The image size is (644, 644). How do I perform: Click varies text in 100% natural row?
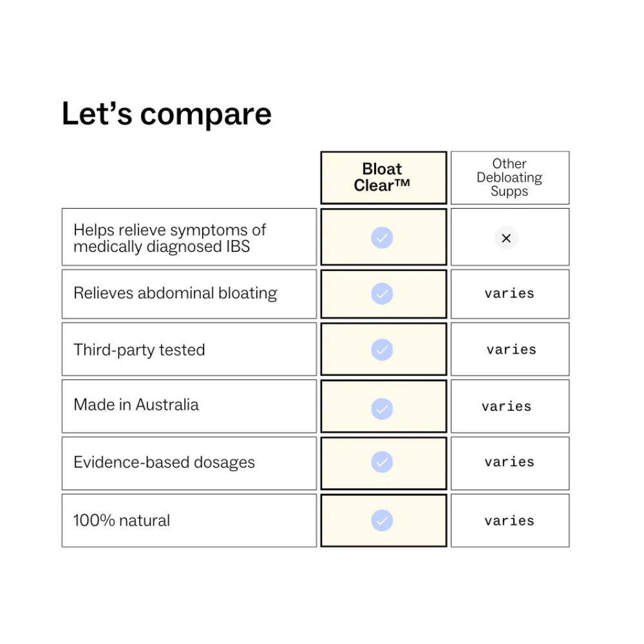[x=509, y=521]
